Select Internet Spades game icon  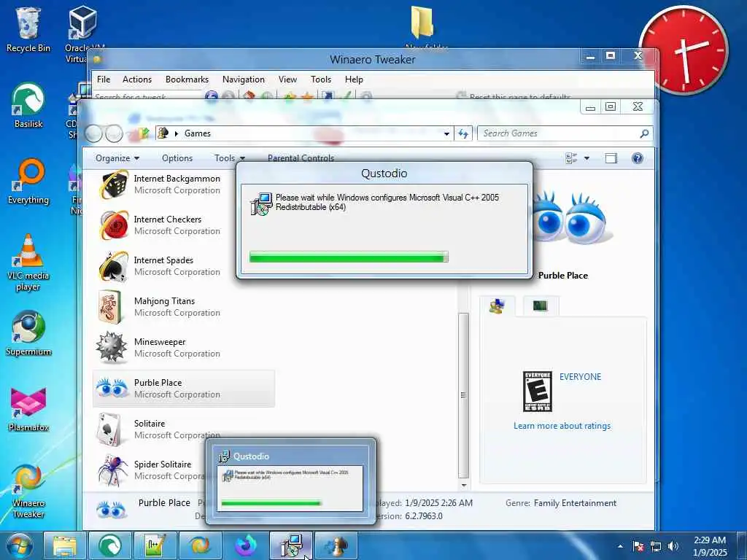[x=114, y=266]
